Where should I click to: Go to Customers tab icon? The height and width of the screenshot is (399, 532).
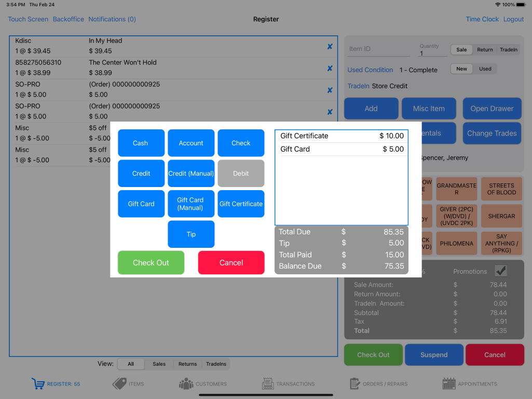[186, 384]
